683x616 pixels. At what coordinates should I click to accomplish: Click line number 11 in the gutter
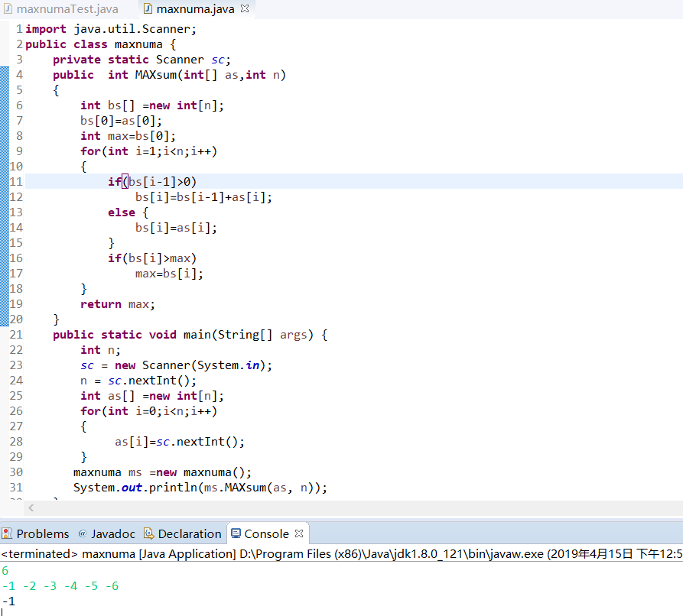[16, 182]
